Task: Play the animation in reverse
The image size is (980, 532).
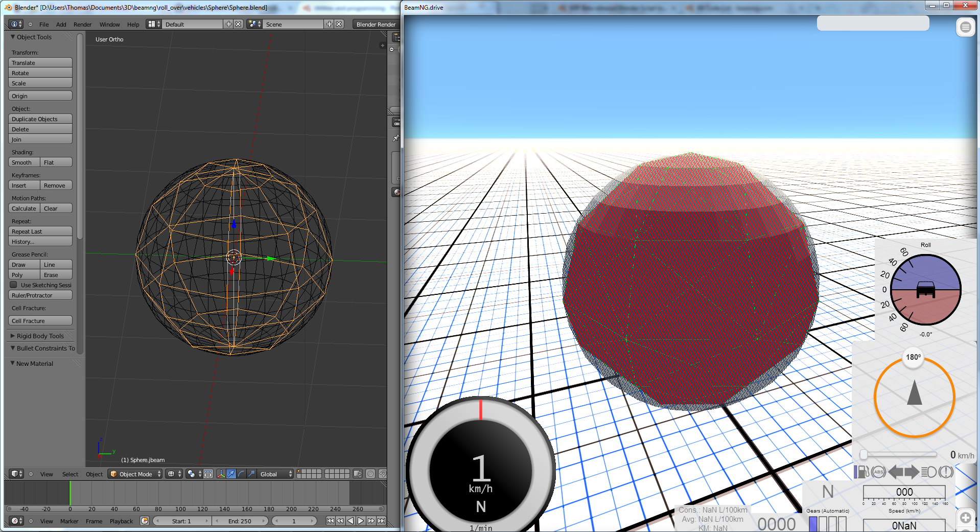Action: coord(351,521)
